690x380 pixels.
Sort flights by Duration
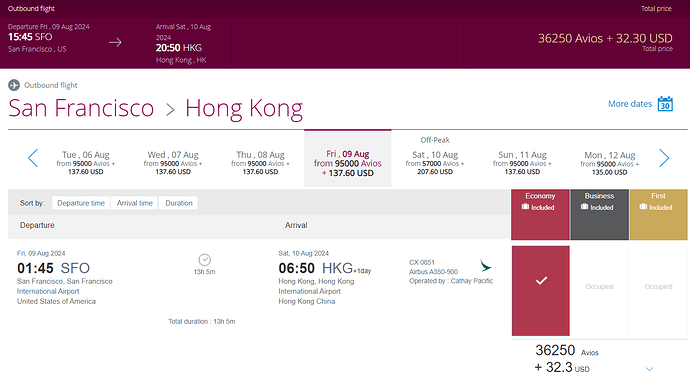pyautogui.click(x=179, y=203)
